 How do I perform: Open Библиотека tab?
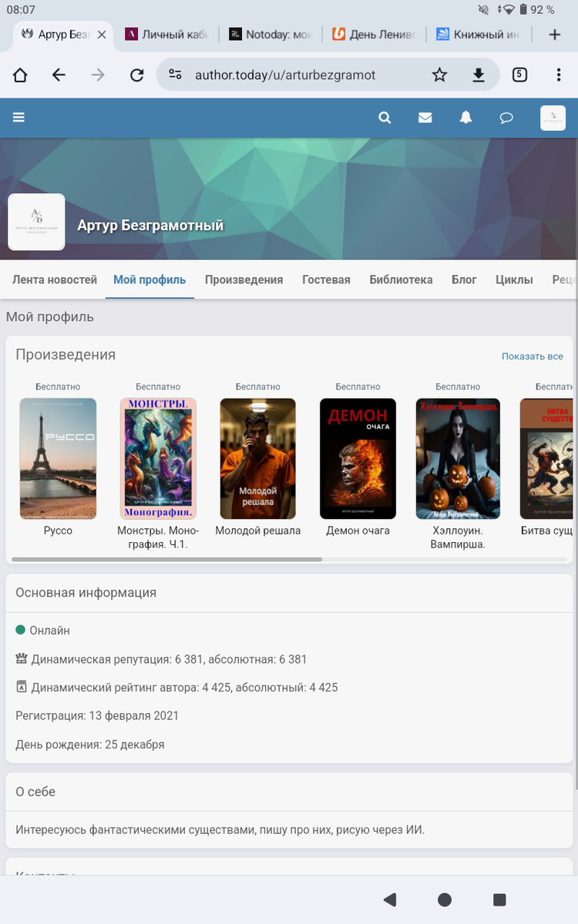click(401, 280)
